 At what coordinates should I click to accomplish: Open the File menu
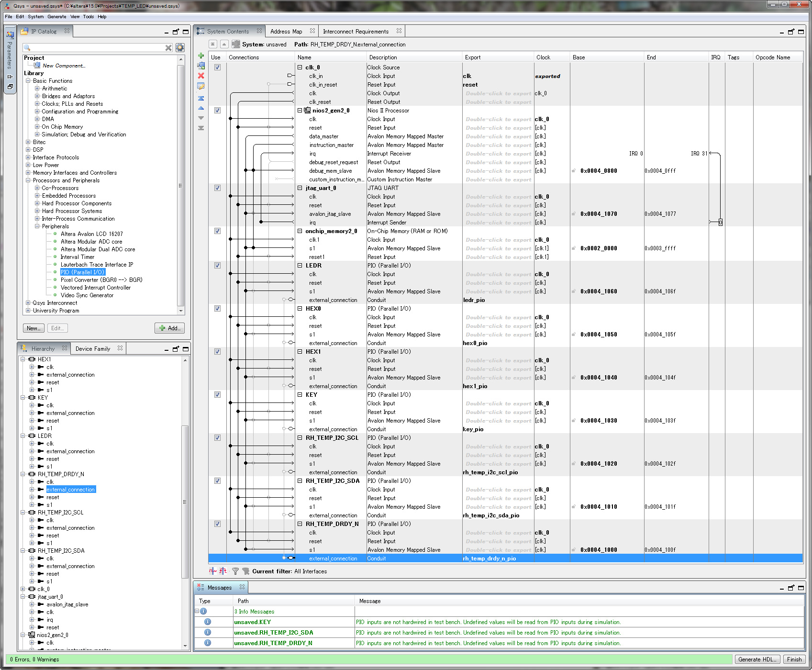pos(9,17)
